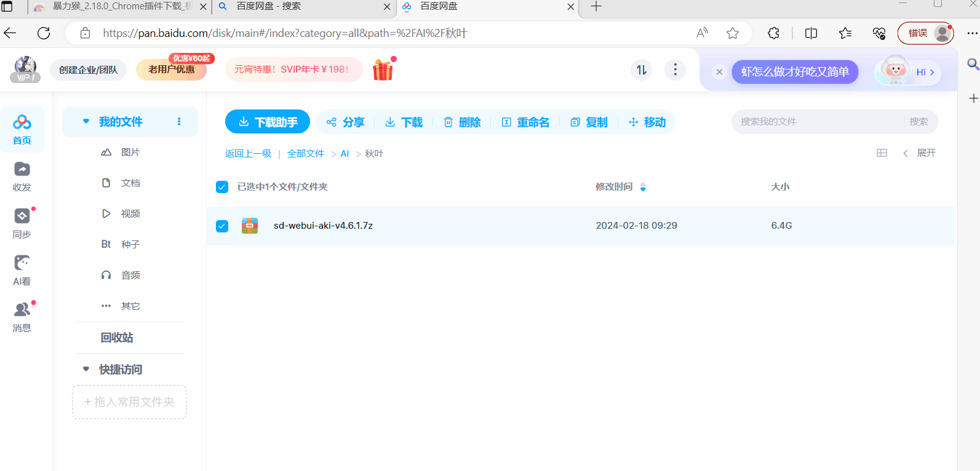
Task: Go to 首页 in the left sidebar
Action: coord(22,129)
